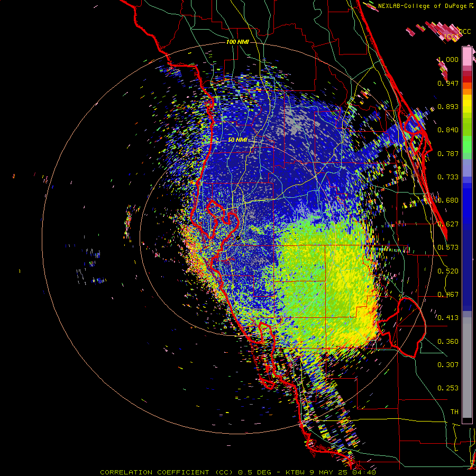The width and height of the screenshot is (476, 476).
Task: Click the 100 NMI range ring label
Action: (x=237, y=42)
